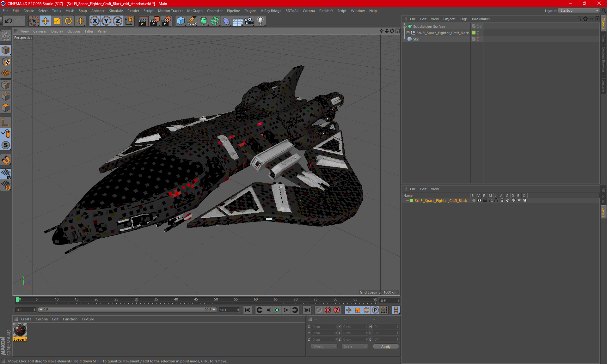
Task: Toggle Sky visibility dots
Action: click(x=478, y=39)
